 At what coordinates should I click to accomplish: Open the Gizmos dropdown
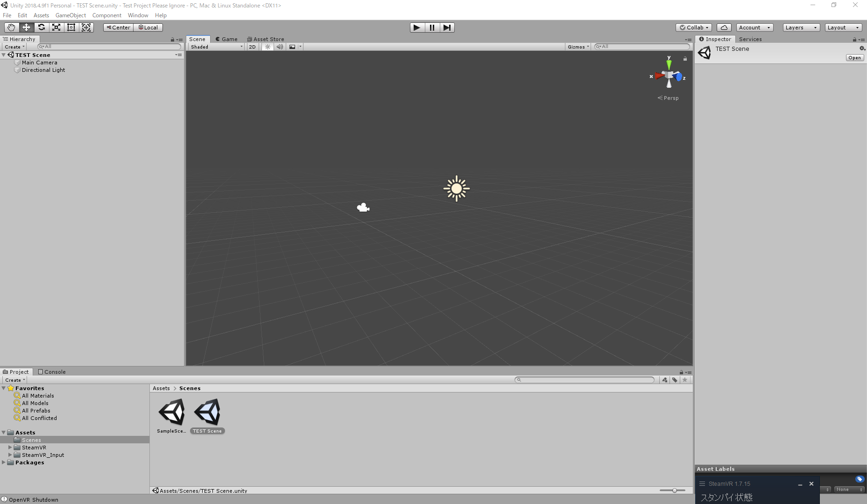click(x=578, y=47)
